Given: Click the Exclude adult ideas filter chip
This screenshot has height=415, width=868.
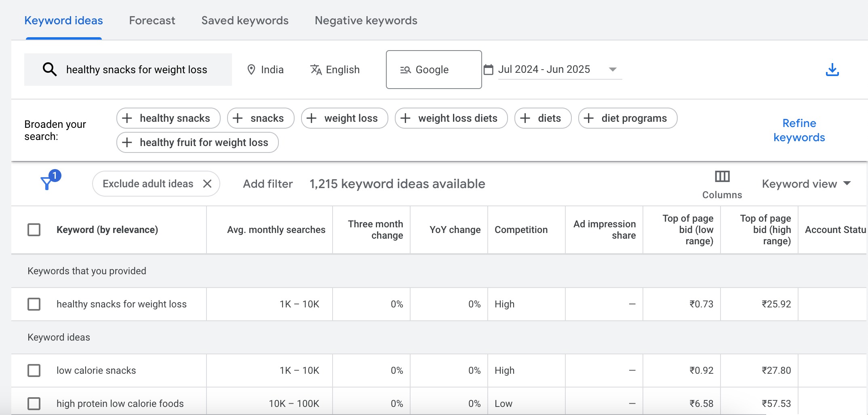Looking at the screenshot, I should pos(156,184).
